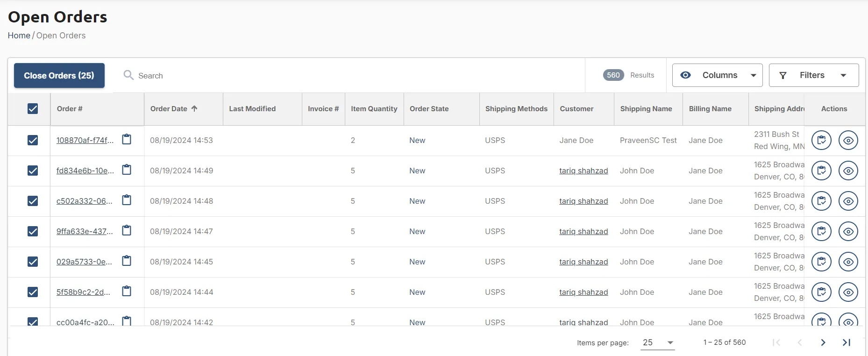
Task: View order c502a332-06 with eye icon
Action: tap(848, 201)
